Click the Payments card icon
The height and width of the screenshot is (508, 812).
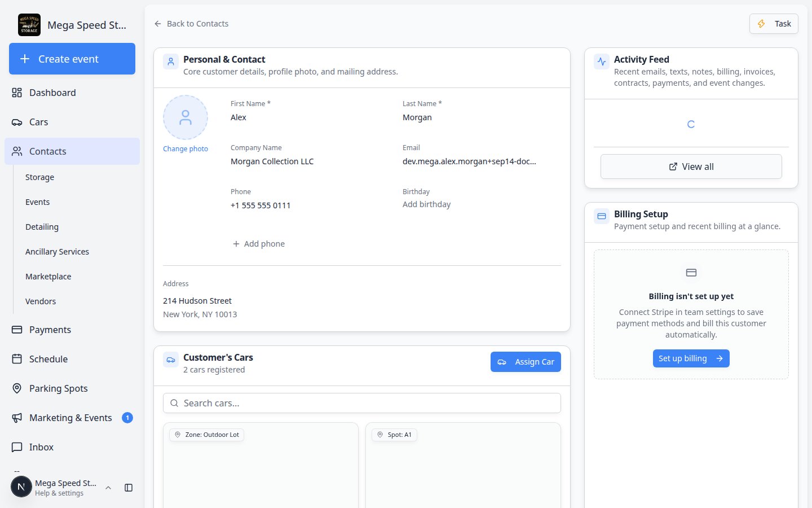point(17,330)
